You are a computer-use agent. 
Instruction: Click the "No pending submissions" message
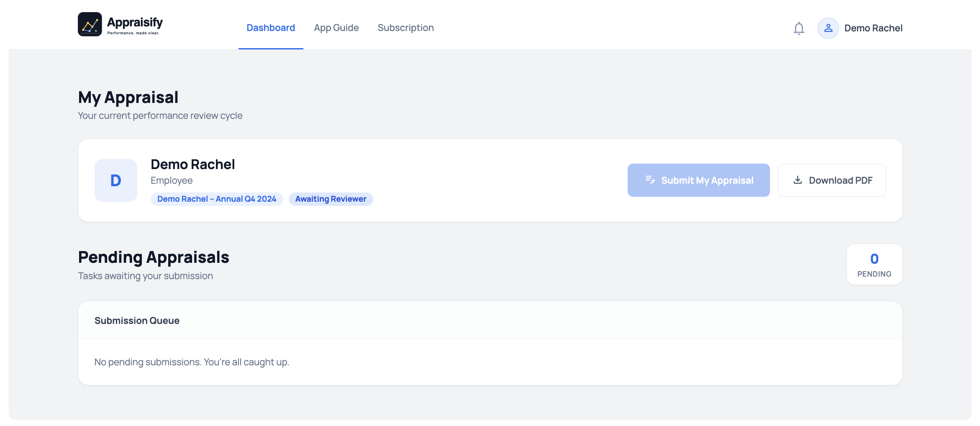(x=192, y=362)
